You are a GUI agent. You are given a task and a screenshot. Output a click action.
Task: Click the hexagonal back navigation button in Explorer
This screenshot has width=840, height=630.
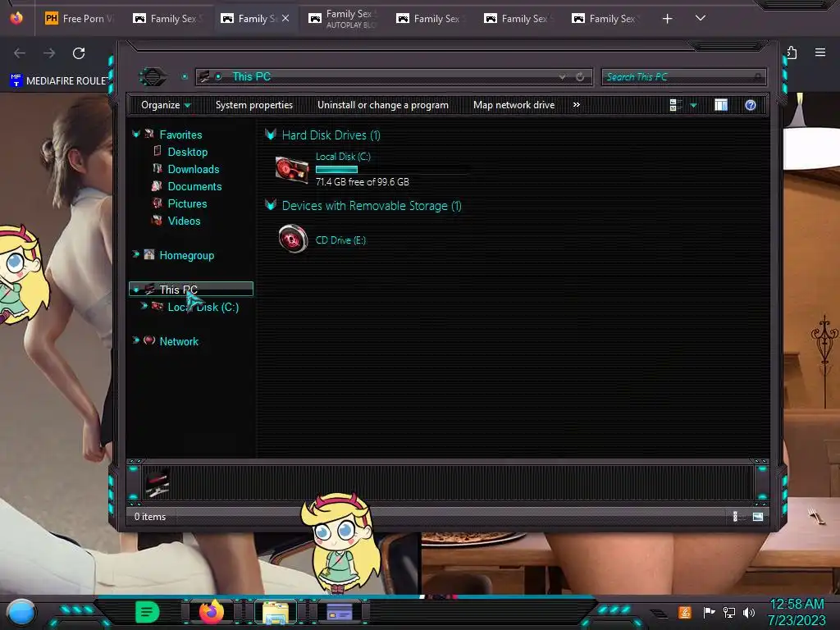pyautogui.click(x=153, y=76)
